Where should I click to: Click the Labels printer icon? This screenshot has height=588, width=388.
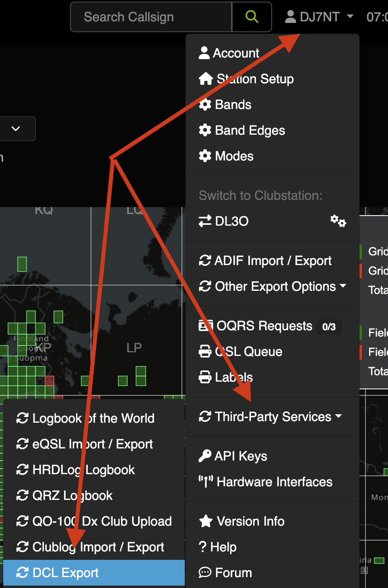[x=205, y=377]
